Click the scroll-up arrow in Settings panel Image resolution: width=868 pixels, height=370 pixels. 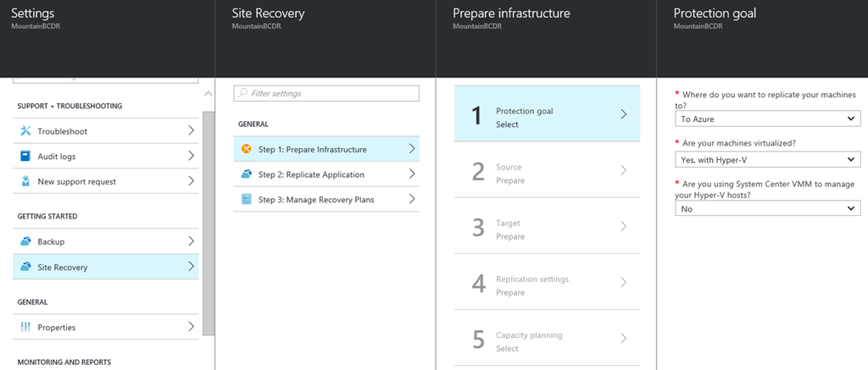[209, 94]
